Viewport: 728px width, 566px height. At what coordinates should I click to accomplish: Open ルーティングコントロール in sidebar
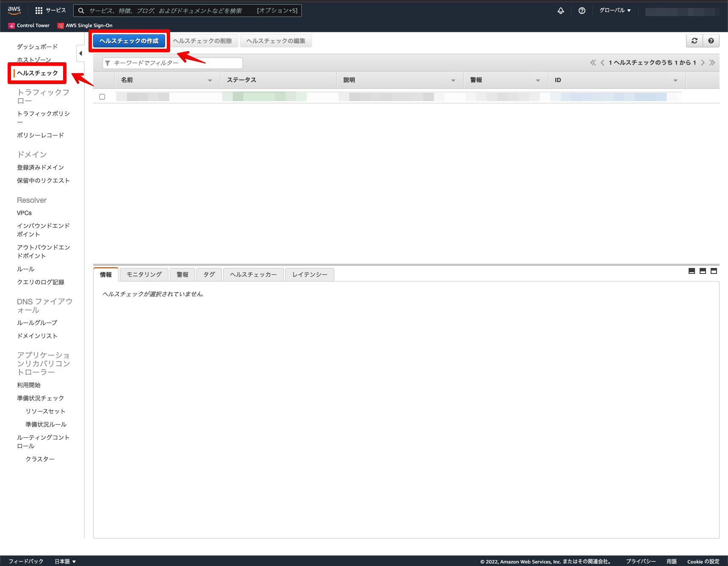(x=43, y=442)
